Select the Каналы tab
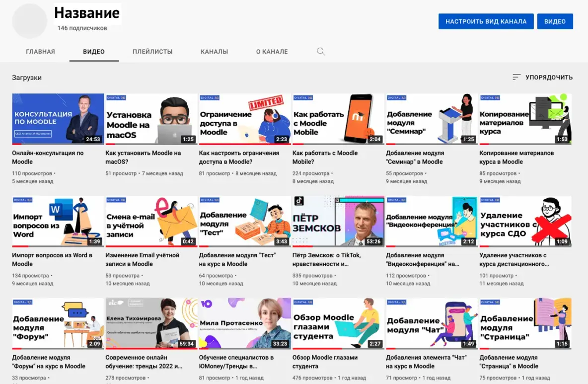 tap(214, 52)
